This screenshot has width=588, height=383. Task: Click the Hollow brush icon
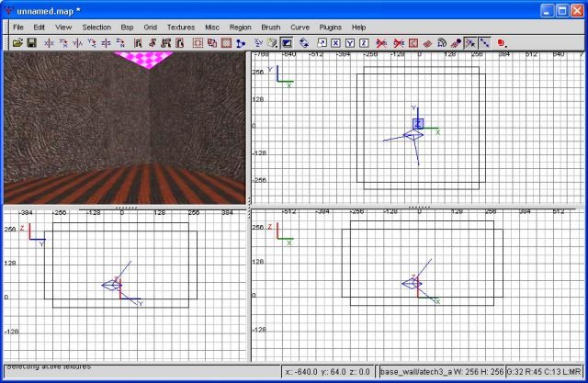coord(226,43)
